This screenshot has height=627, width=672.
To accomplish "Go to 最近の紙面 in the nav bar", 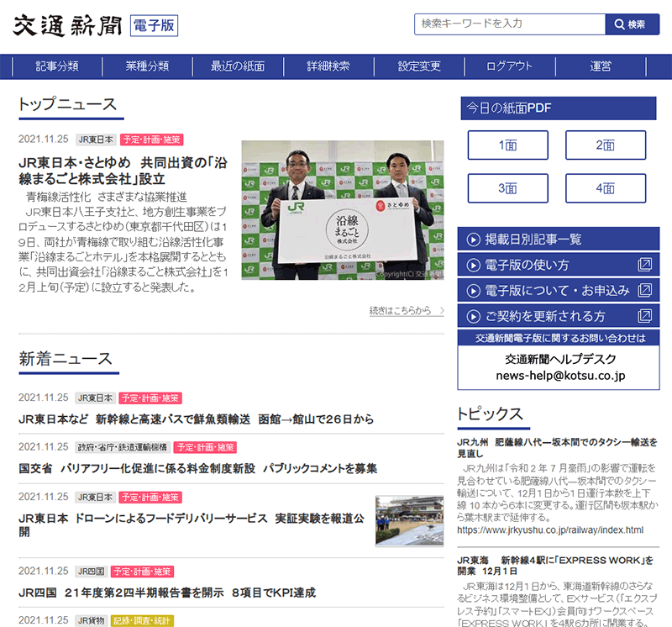I will pos(238,66).
